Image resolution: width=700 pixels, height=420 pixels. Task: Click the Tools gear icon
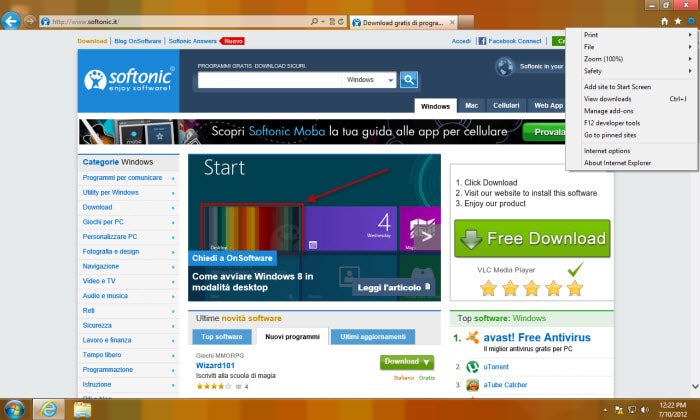[x=689, y=20]
